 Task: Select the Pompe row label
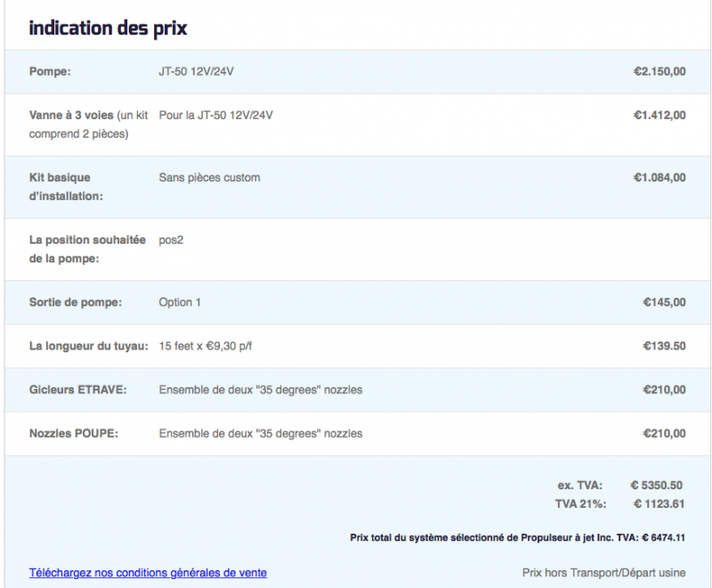pyautogui.click(x=49, y=71)
